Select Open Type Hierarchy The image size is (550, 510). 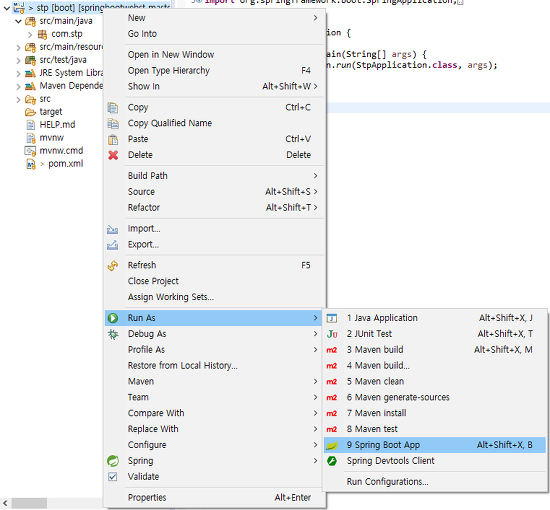215,71
